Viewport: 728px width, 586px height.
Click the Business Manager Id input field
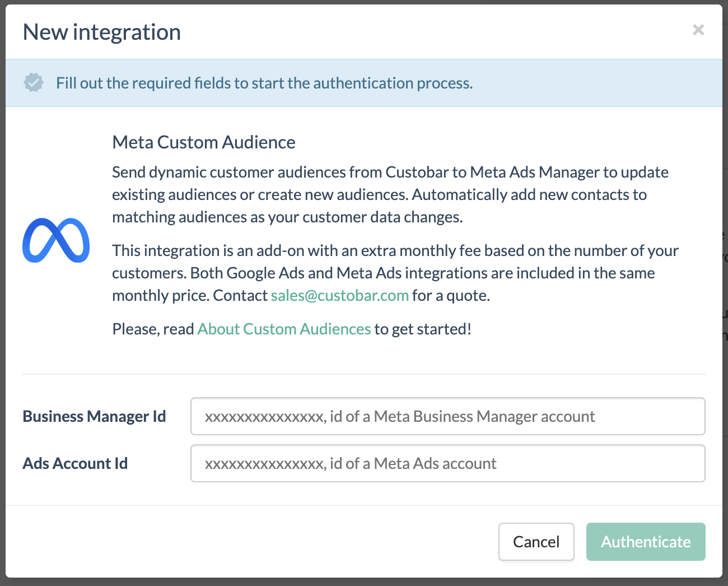point(447,416)
